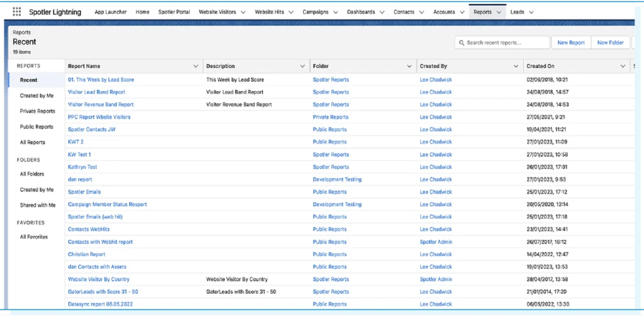The height and width of the screenshot is (323, 644).
Task: Open the dan report link
Action: coord(80,179)
